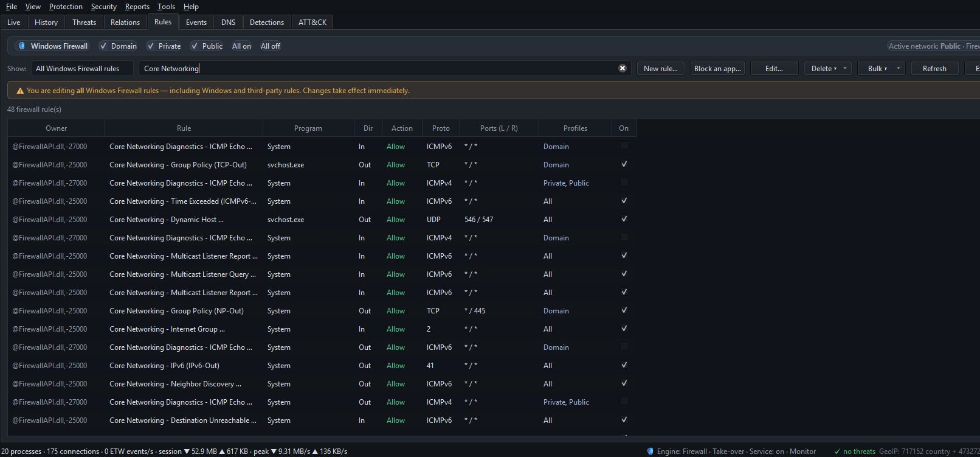Go to the ATT&CK tab
980x457 pixels.
point(312,23)
